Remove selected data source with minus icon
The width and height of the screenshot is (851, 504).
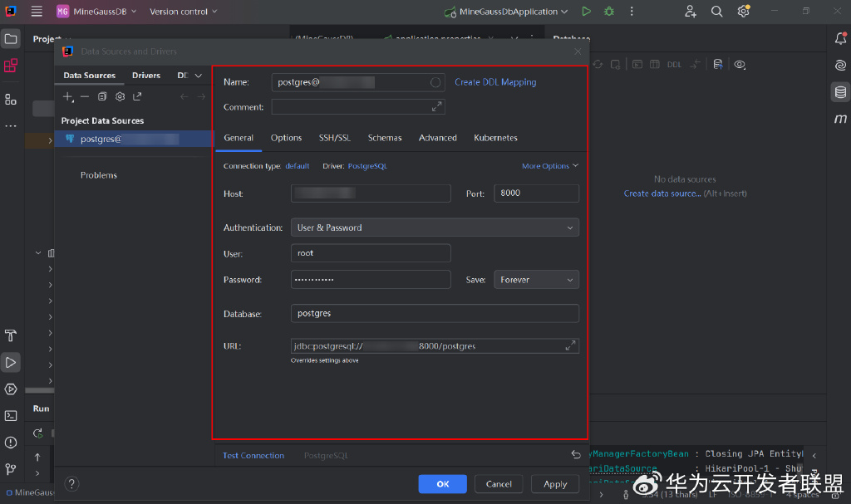coord(85,96)
